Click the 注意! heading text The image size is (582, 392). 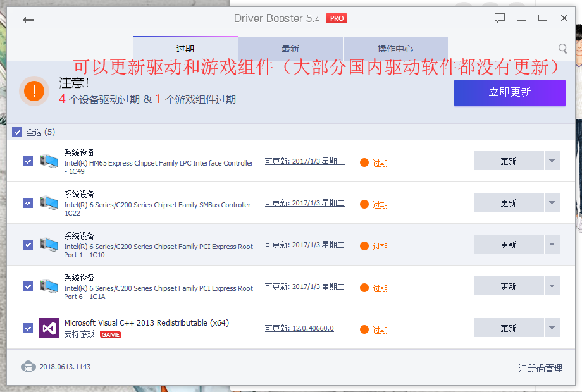(74, 83)
